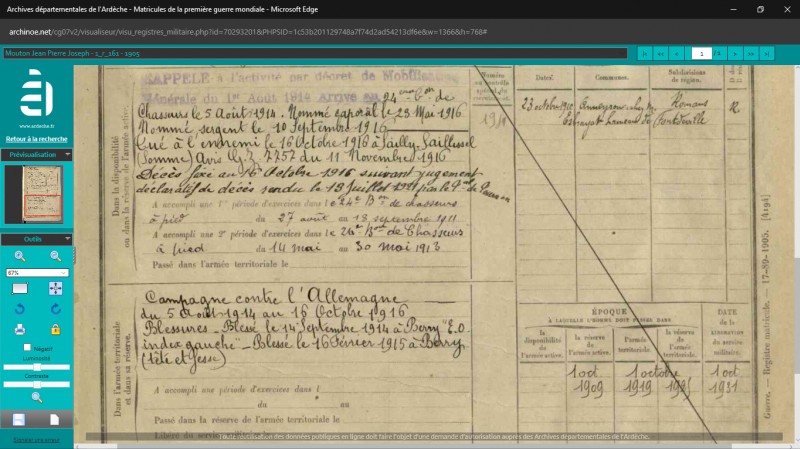Save the image with the floppy icon
The width and height of the screenshot is (800, 449).
coord(18,419)
